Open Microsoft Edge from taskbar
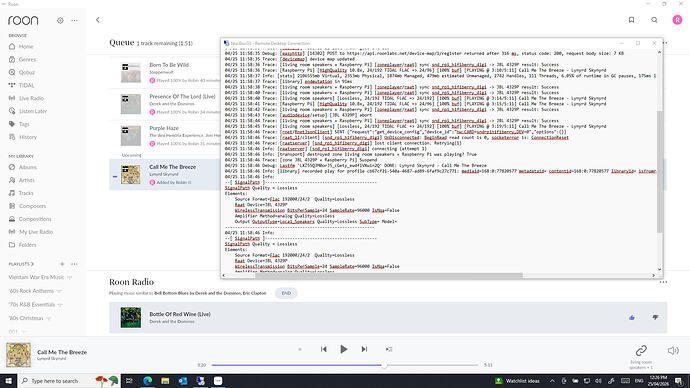The height and width of the screenshot is (388, 690). tap(147, 381)
